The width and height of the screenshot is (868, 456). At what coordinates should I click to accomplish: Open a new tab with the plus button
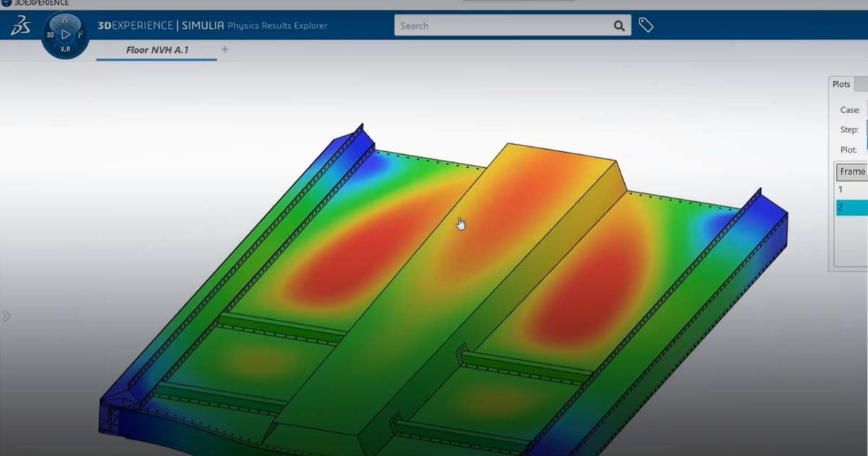pyautogui.click(x=224, y=49)
